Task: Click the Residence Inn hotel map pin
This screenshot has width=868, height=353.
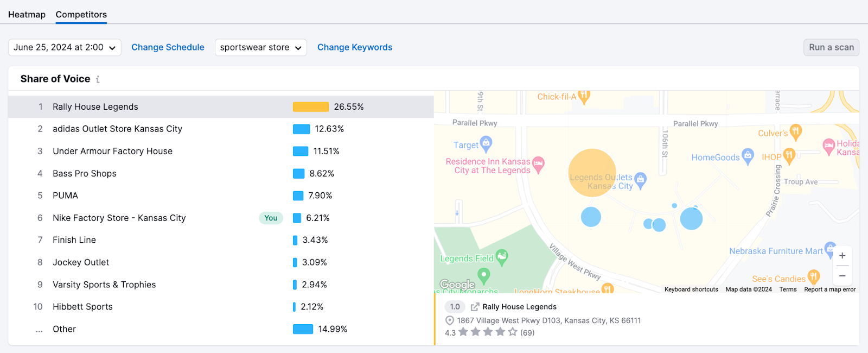Action: click(x=538, y=165)
